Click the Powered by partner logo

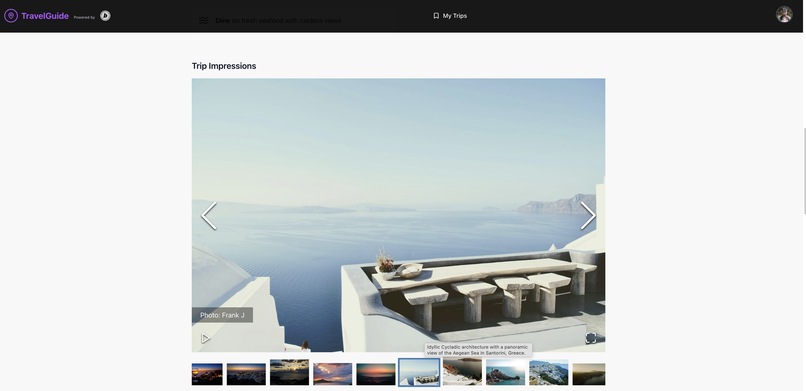click(x=105, y=16)
